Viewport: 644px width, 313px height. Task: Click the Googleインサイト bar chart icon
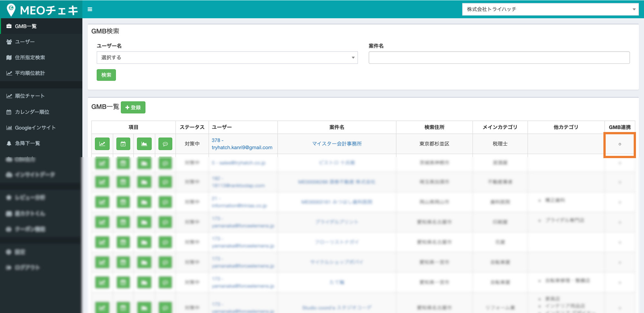click(9, 128)
